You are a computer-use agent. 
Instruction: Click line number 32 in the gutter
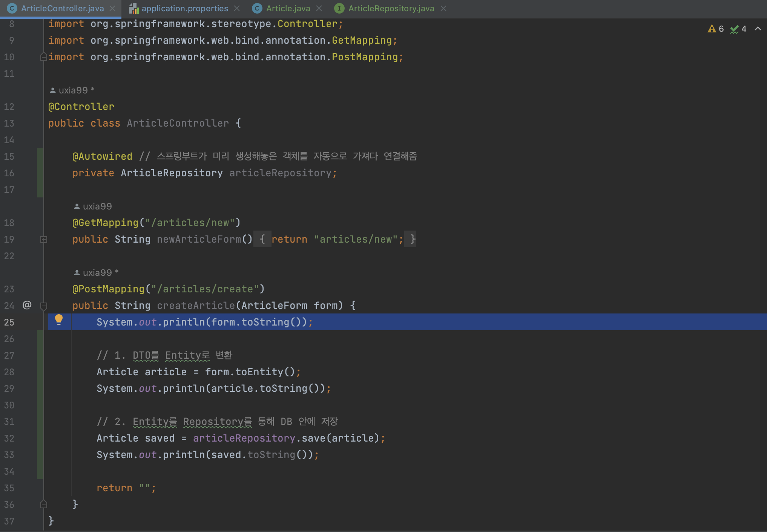point(9,438)
